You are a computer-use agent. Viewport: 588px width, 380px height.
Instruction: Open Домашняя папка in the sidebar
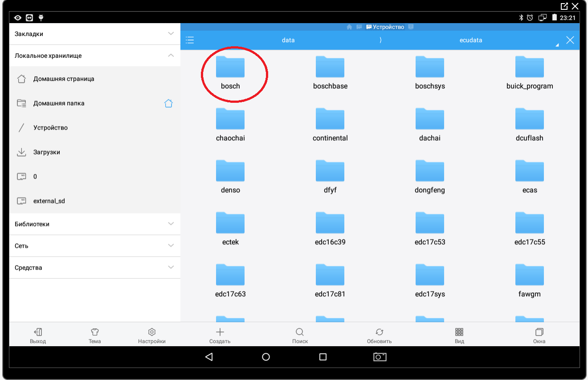pos(95,103)
